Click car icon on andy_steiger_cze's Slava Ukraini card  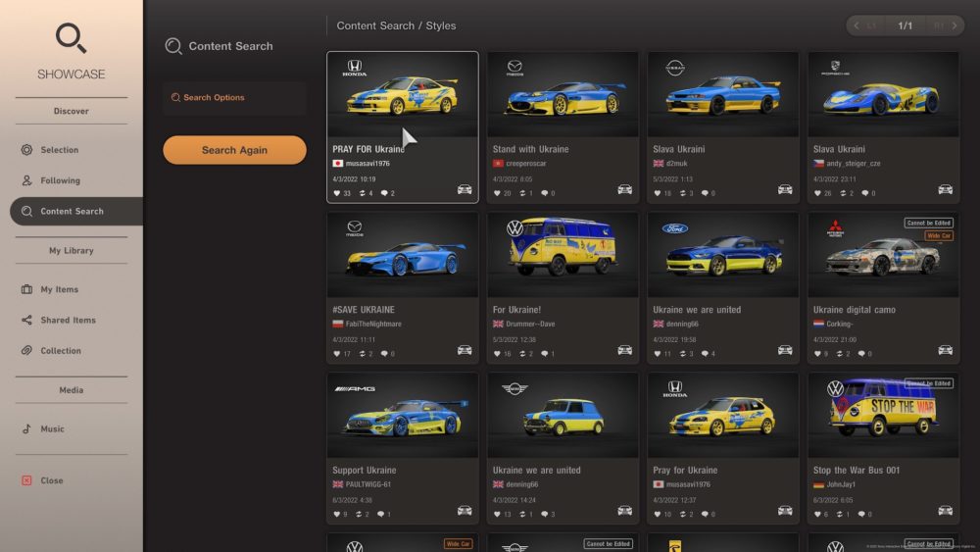(x=945, y=189)
